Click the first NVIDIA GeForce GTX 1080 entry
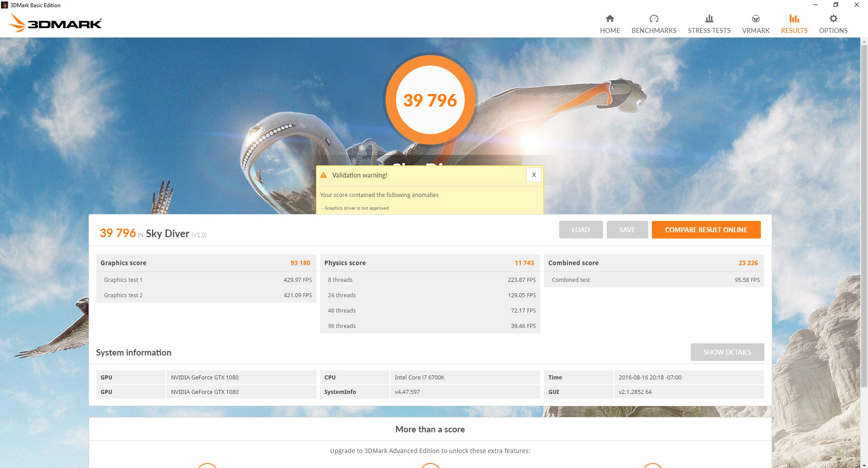Screen dimensions: 868x468 click(x=205, y=377)
